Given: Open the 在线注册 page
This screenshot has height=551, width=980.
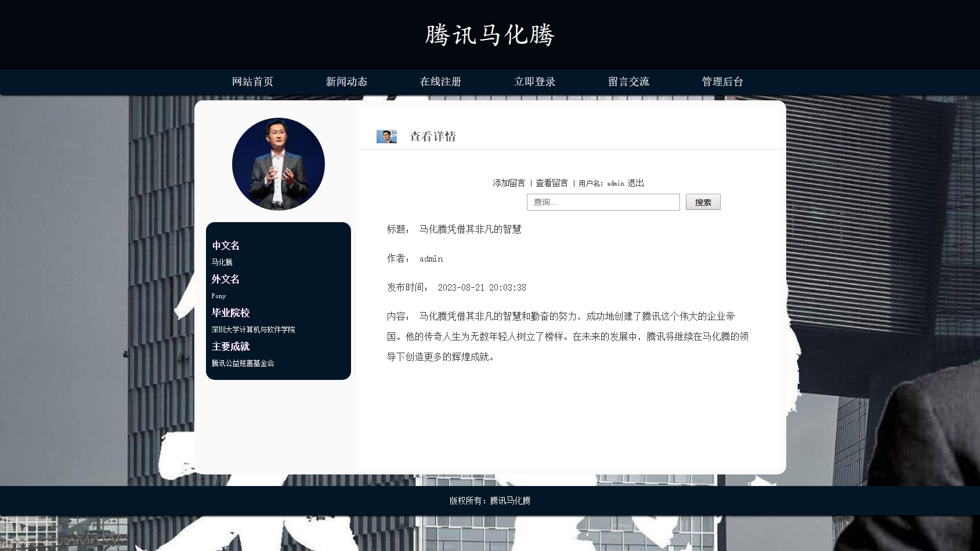Looking at the screenshot, I should click(x=440, y=82).
